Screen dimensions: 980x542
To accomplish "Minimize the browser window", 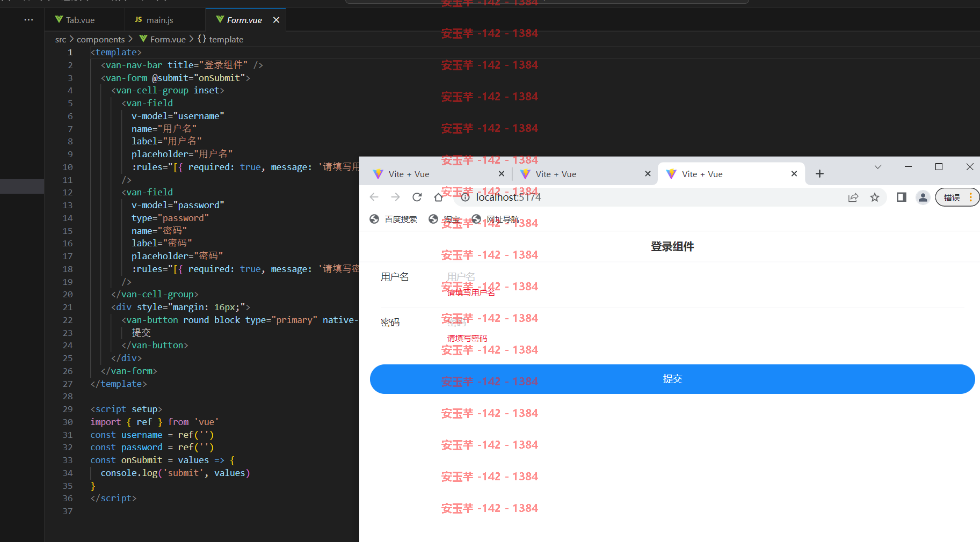I will click(908, 167).
